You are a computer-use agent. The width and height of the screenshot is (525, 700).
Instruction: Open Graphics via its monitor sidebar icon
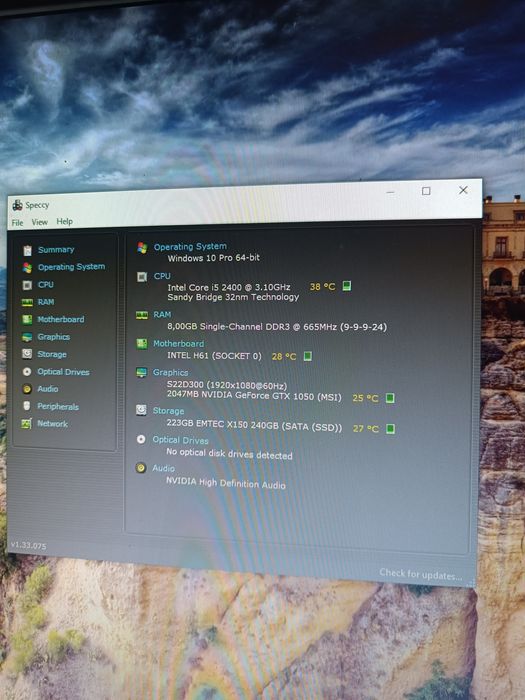click(x=27, y=337)
